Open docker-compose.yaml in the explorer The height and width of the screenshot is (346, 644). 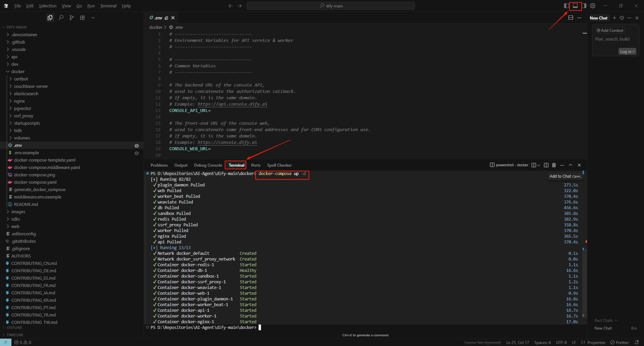35,182
